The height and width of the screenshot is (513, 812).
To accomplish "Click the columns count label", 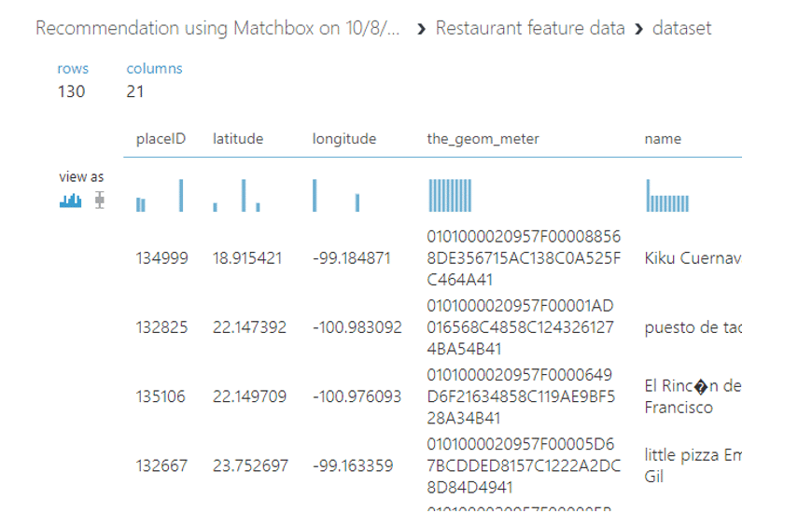I will point(154,68).
